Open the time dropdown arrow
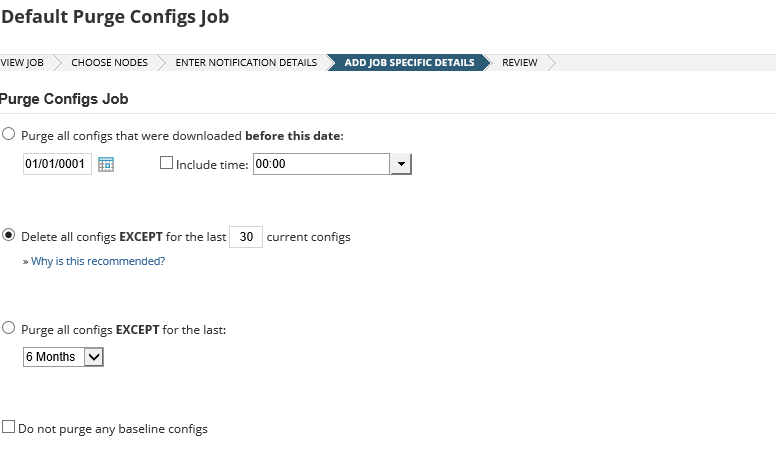The height and width of the screenshot is (474, 776). [401, 164]
